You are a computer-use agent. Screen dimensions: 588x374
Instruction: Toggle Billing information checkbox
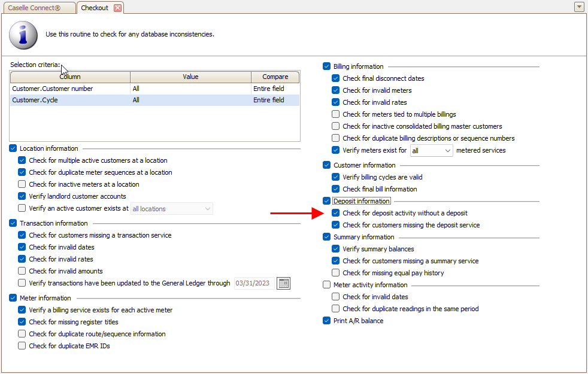pyautogui.click(x=326, y=66)
